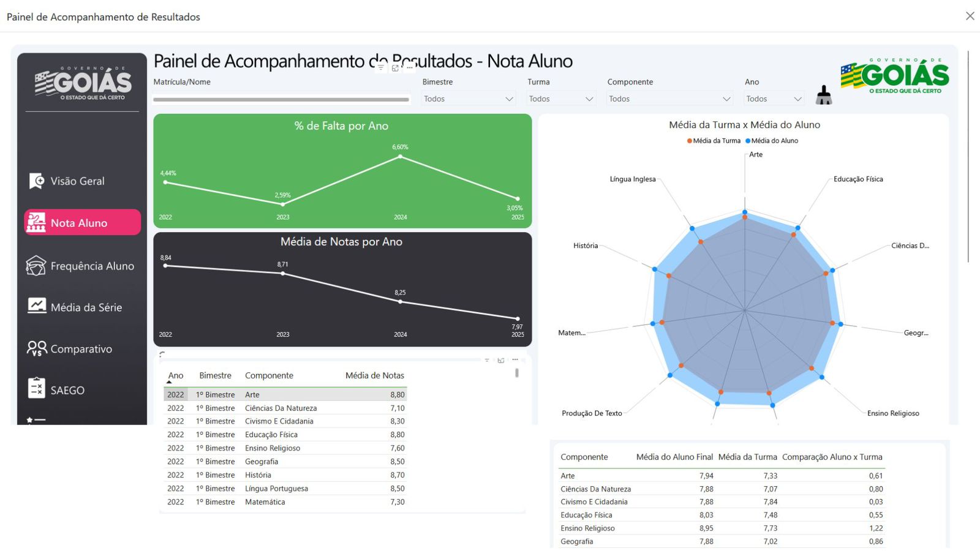Sort by Comparação Aluno x Turma column
The height and width of the screenshot is (551, 980).
point(832,457)
